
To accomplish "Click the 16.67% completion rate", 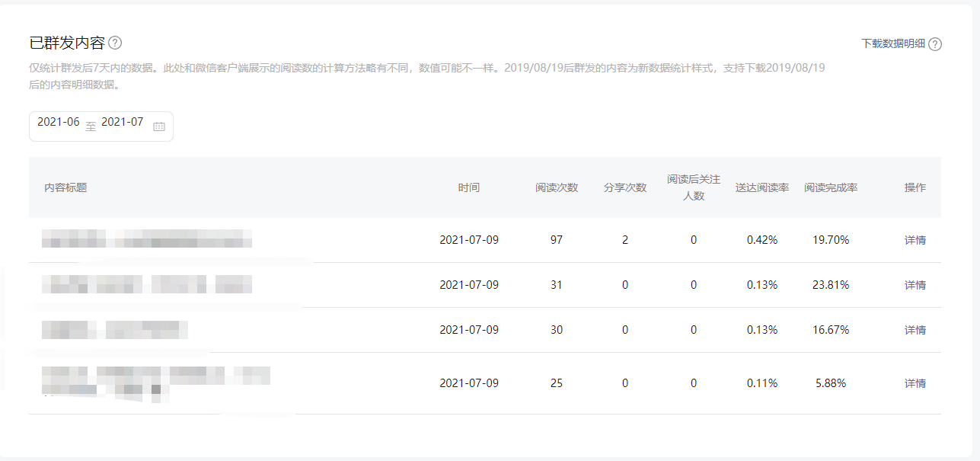I will (831, 330).
